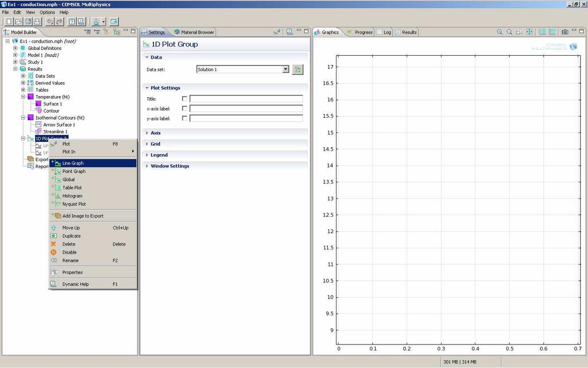Switch to the Progress tab
Image resolution: width=588 pixels, height=368 pixels.
pos(359,32)
